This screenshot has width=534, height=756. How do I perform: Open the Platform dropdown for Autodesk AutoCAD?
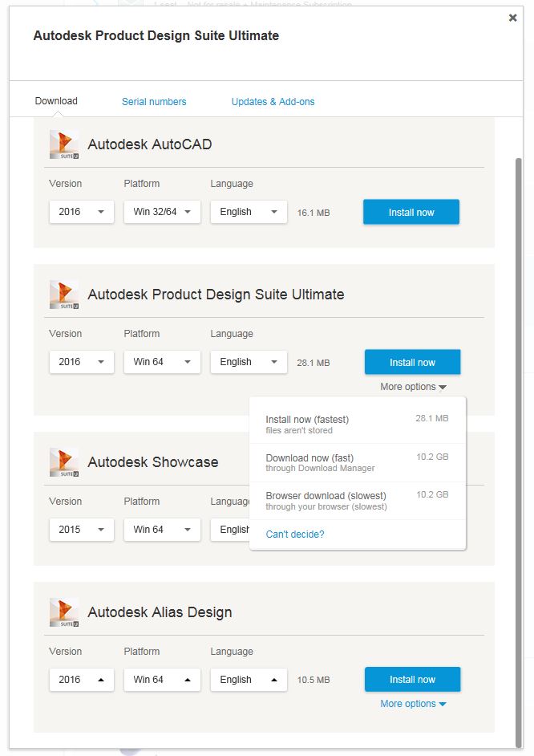pos(162,212)
